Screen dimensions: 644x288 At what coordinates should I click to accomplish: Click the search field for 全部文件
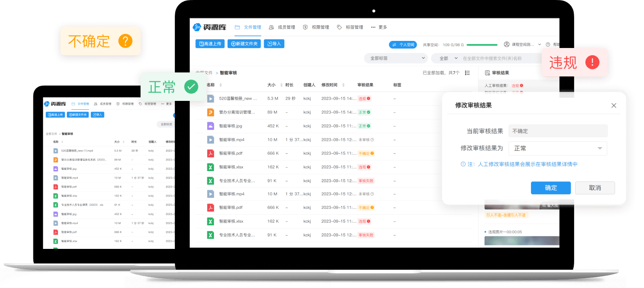pos(498,58)
